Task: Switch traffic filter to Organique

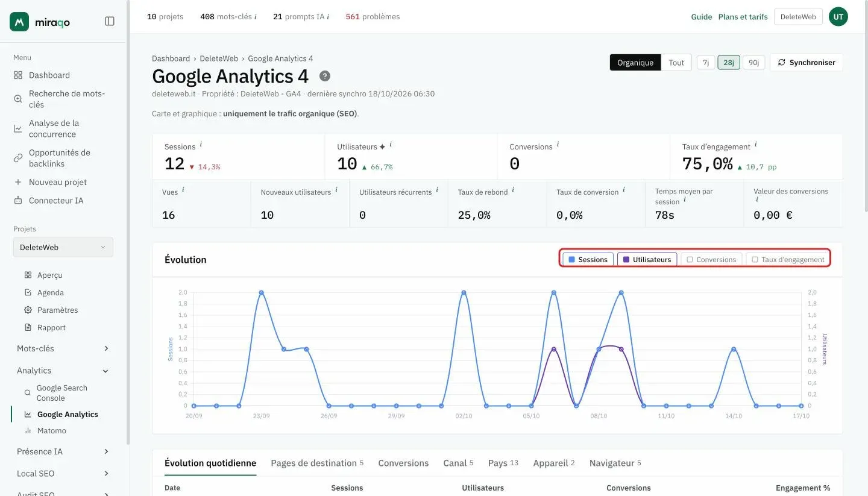Action: (635, 63)
